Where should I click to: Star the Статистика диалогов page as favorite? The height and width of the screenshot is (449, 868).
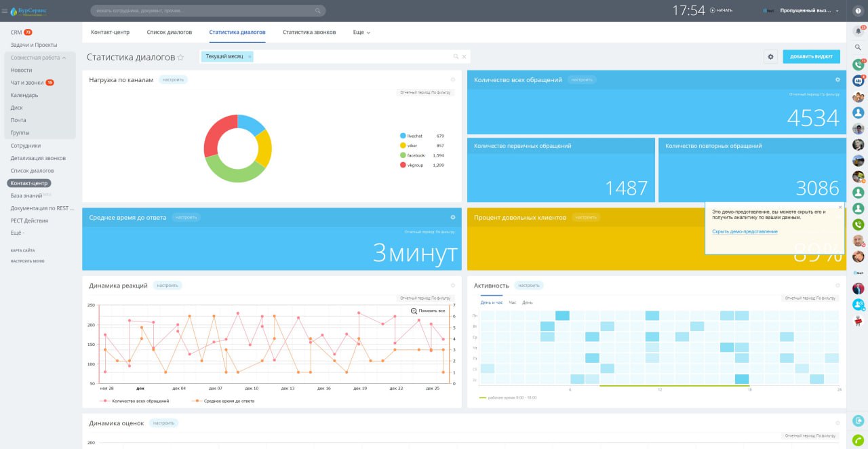pos(180,58)
